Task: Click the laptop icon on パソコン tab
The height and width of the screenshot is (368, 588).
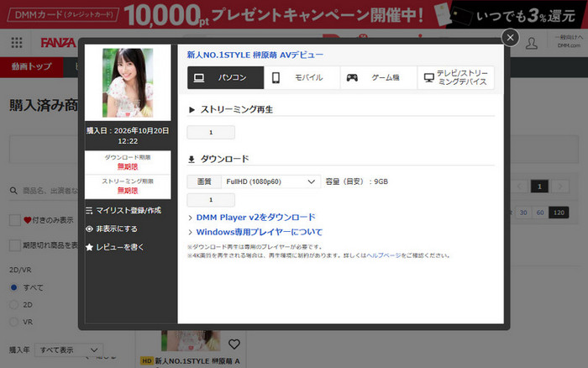Action: coord(199,77)
